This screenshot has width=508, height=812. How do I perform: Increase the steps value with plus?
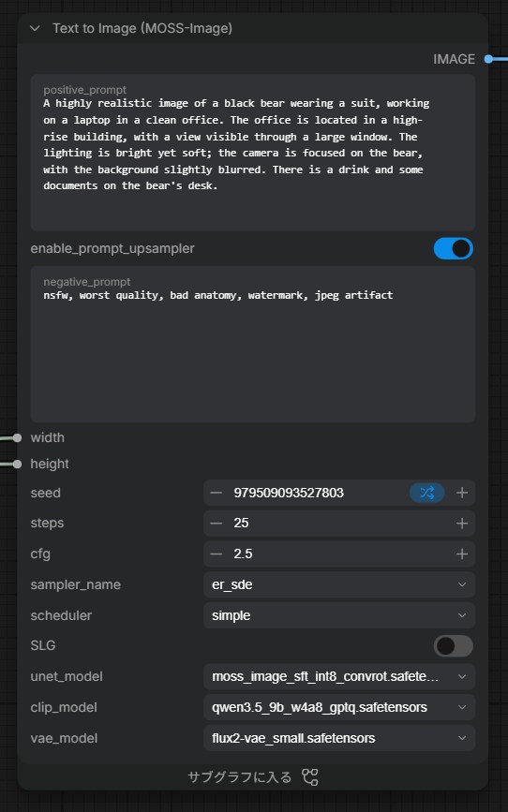pos(462,524)
